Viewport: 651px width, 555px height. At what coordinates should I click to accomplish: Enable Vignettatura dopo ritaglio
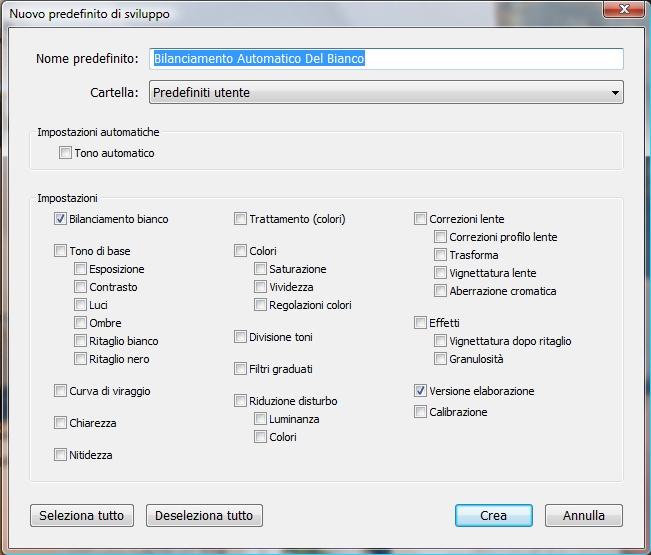point(440,341)
